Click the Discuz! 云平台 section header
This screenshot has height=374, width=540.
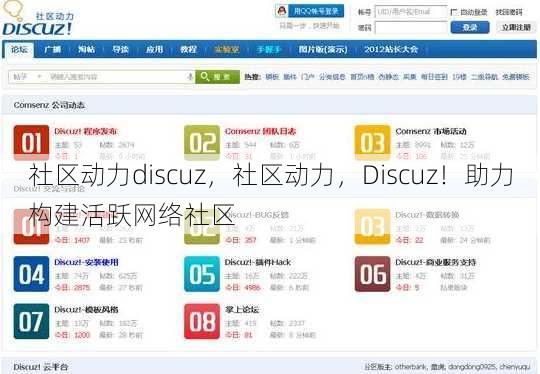tap(41, 367)
